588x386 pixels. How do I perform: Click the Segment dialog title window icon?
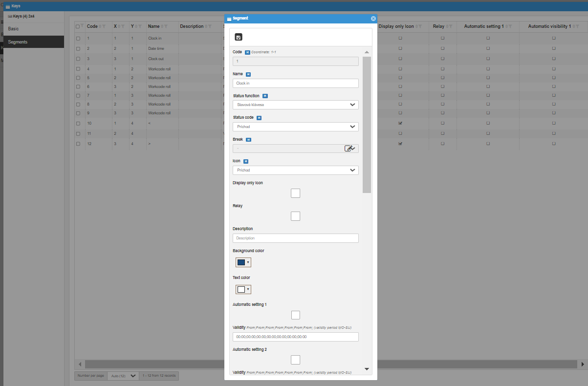(x=229, y=19)
